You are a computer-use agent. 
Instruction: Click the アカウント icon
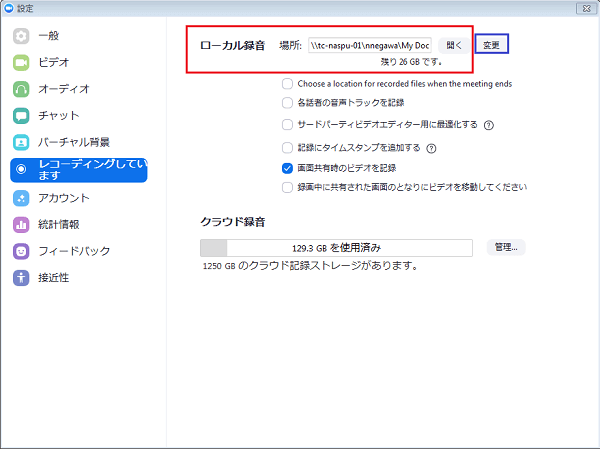coord(21,198)
